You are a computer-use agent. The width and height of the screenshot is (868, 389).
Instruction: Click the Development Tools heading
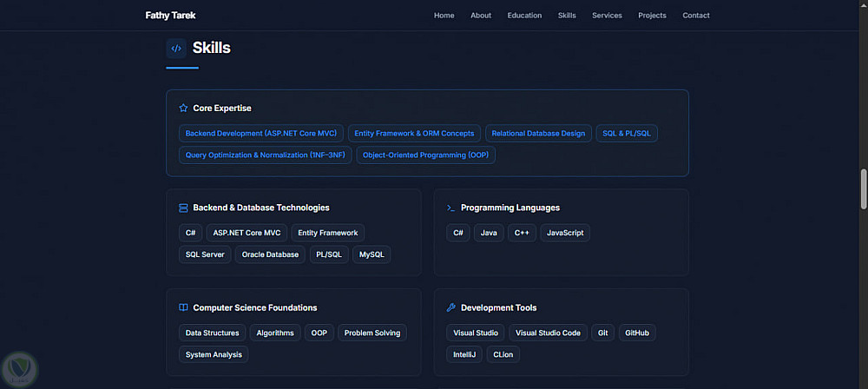(499, 307)
